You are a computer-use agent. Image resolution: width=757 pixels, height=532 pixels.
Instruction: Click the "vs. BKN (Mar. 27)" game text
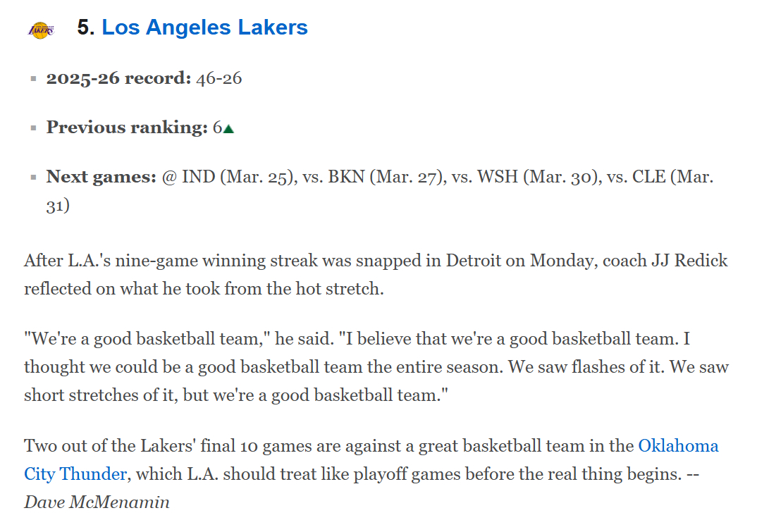[x=372, y=177]
